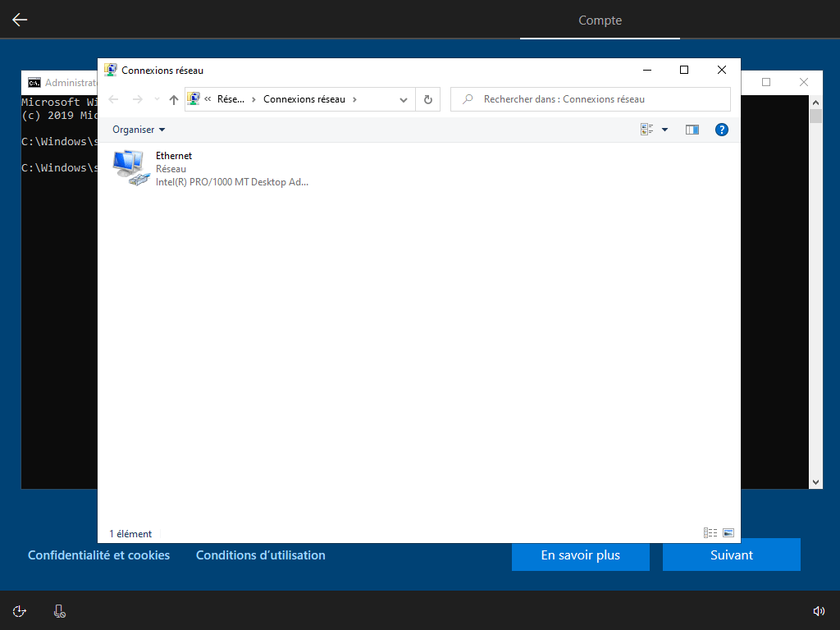Switch to large icons view in status bar

point(728,532)
